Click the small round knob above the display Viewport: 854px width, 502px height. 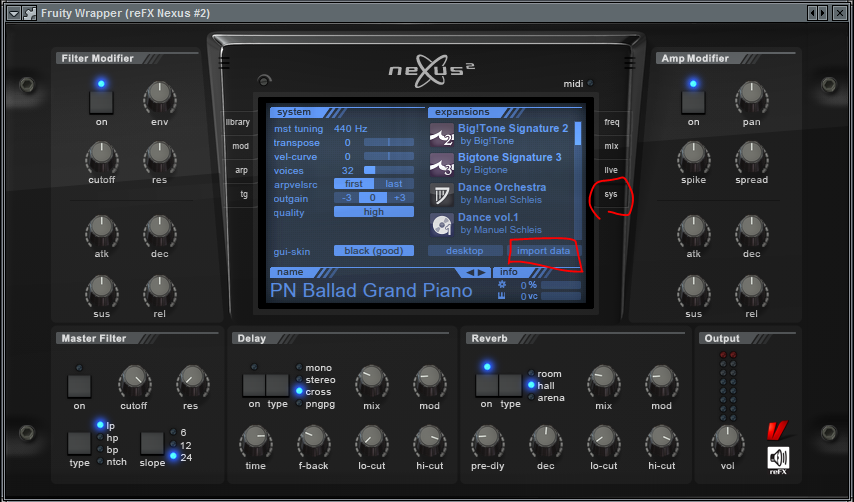[264, 81]
